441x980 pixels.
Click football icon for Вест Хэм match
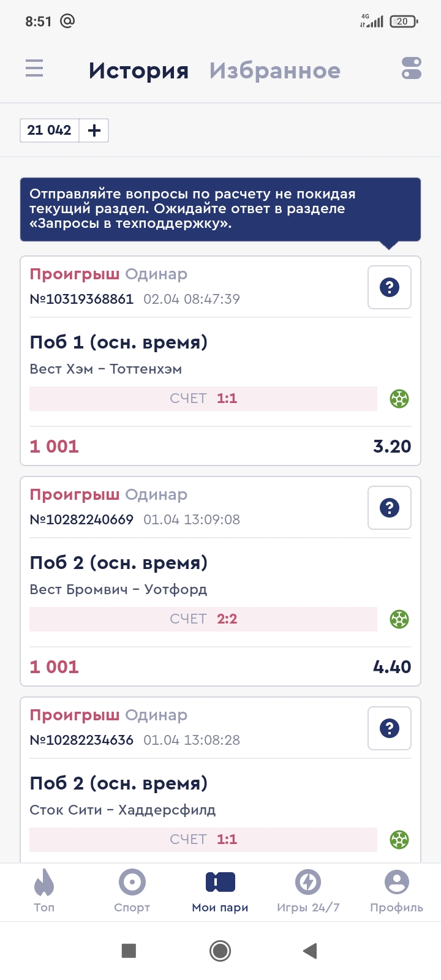click(399, 399)
